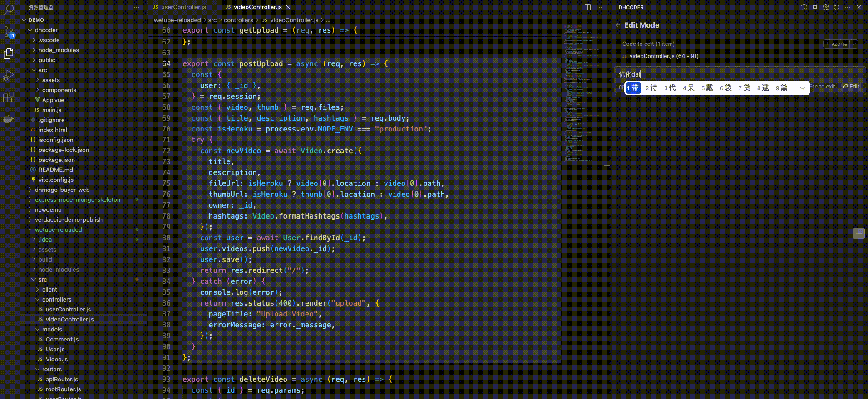This screenshot has width=868, height=399.
Task: Close the videoController.js tab
Action: pyautogui.click(x=288, y=7)
